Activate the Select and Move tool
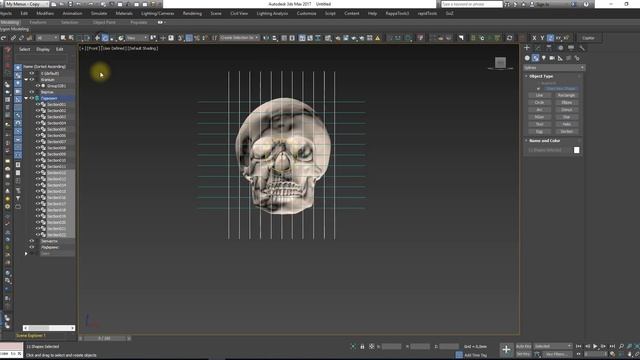This screenshot has width=640, height=360. 97,38
